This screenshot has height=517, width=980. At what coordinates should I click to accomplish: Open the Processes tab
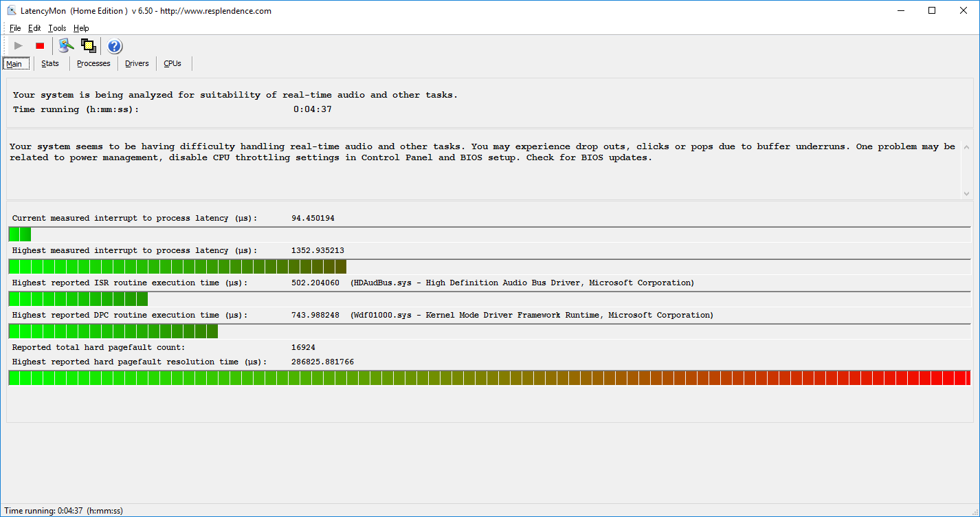coord(93,63)
